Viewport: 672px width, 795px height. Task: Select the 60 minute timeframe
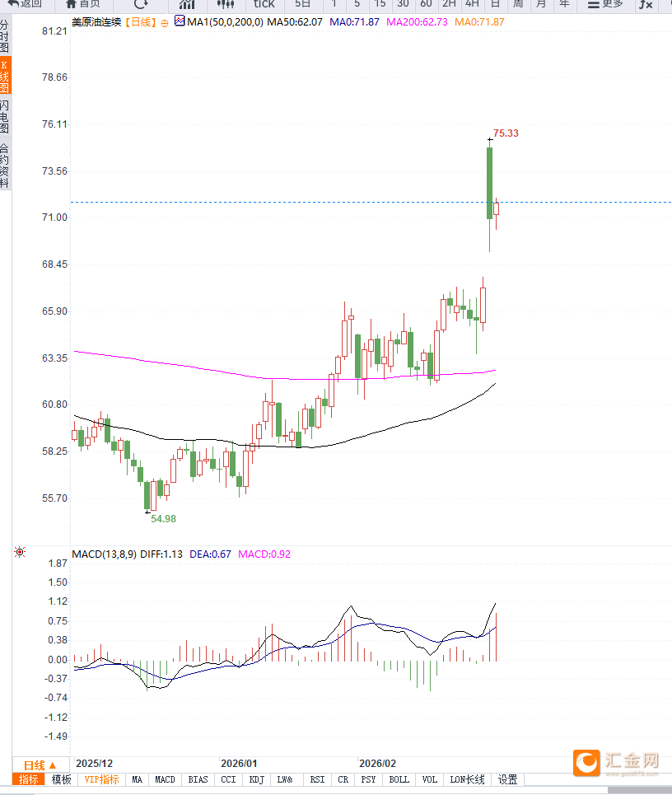(x=426, y=4)
